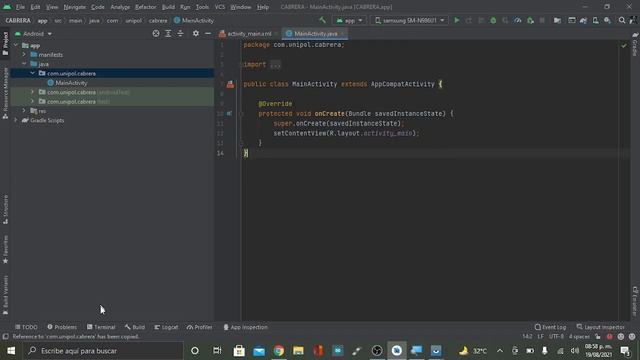The height and width of the screenshot is (360, 640).
Task: Toggle the fold marker beside onCreate method
Action: tap(241, 113)
